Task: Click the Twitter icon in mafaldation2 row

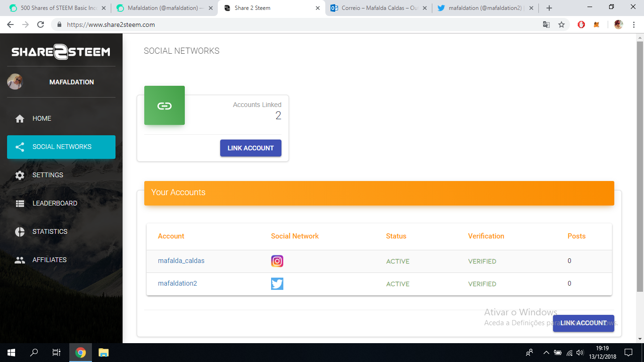Action: coord(277,284)
